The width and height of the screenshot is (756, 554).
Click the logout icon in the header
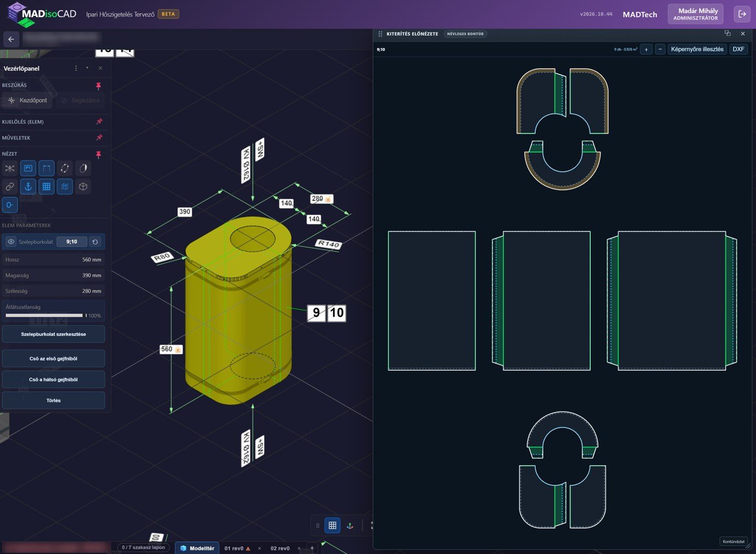click(x=742, y=14)
